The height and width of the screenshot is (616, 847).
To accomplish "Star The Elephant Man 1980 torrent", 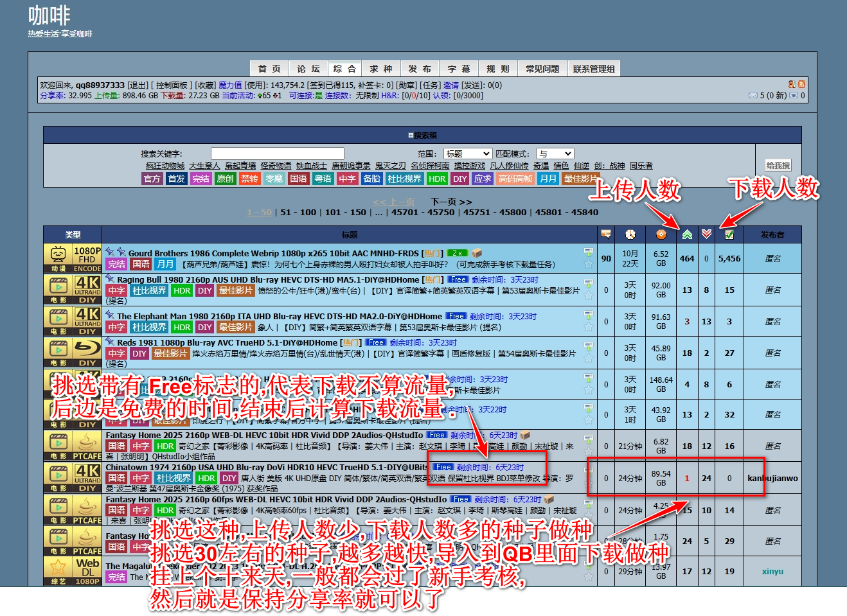I will click(588, 326).
